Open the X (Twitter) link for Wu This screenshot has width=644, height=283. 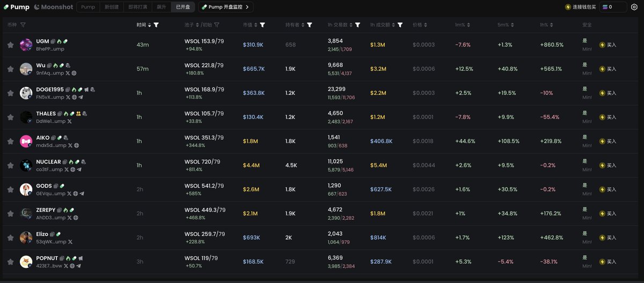(68, 73)
